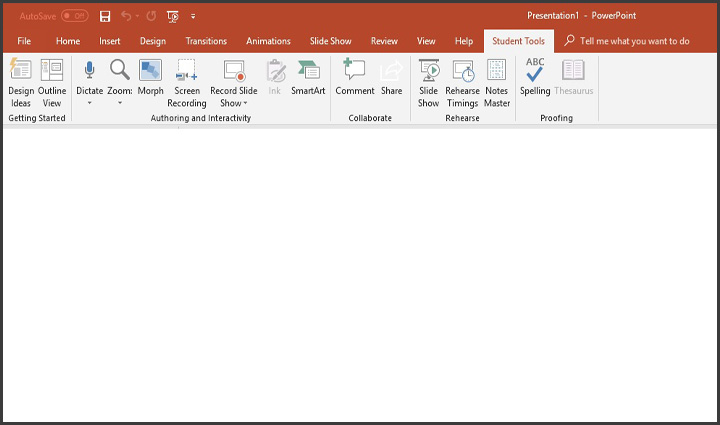The image size is (720, 425).
Task: Switch to the Home tab
Action: pyautogui.click(x=68, y=41)
